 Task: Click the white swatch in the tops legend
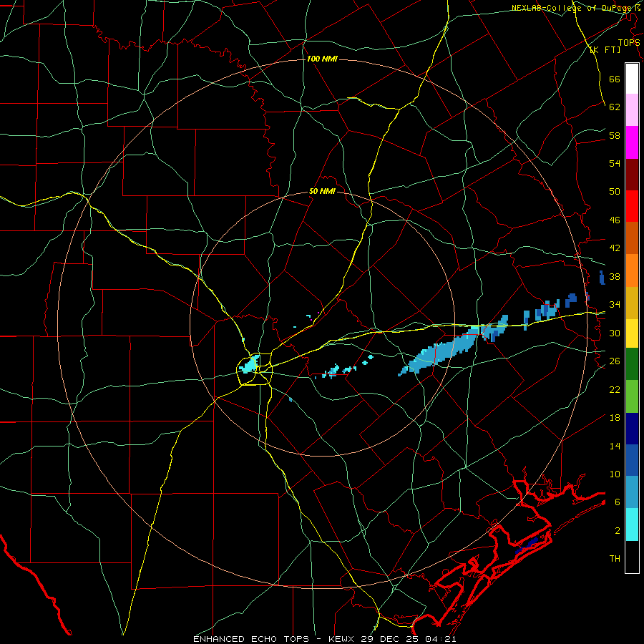(x=632, y=79)
